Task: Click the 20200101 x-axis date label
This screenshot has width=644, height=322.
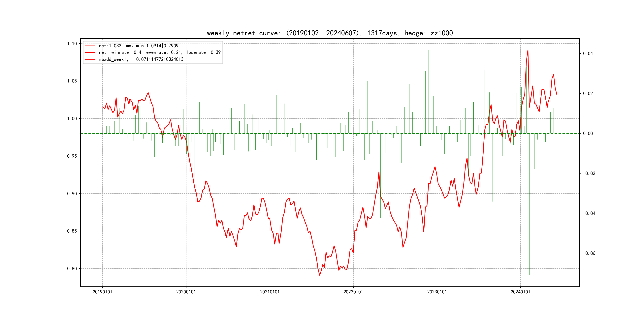Action: click(186, 292)
